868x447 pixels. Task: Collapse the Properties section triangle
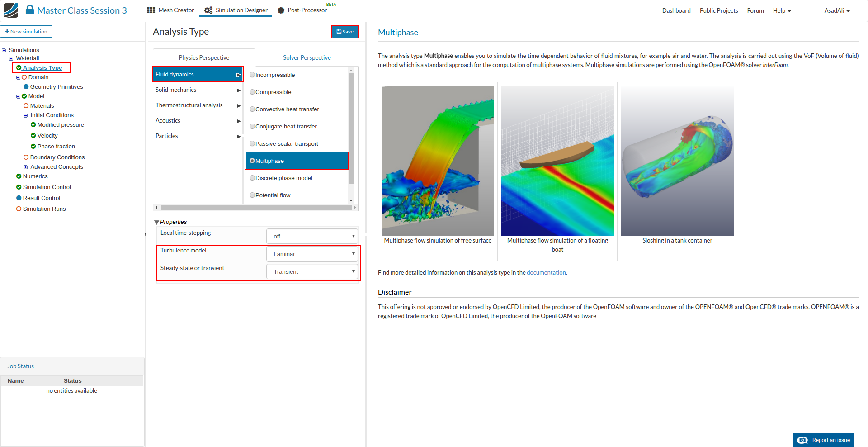pyautogui.click(x=156, y=222)
